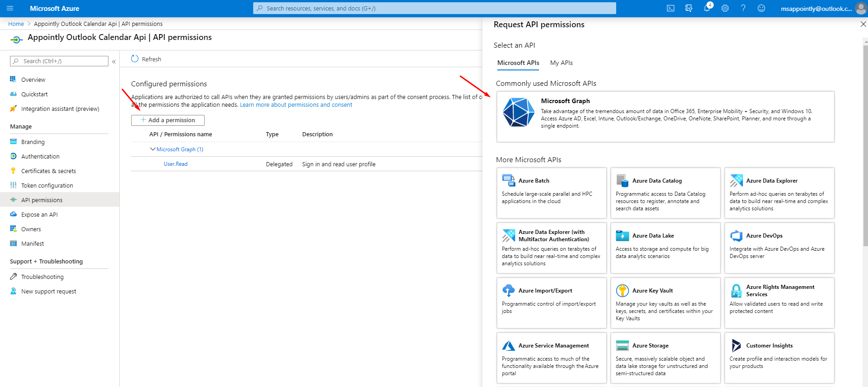Click the Integration assistant rocket icon
The height and width of the screenshot is (387, 868).
13,109
